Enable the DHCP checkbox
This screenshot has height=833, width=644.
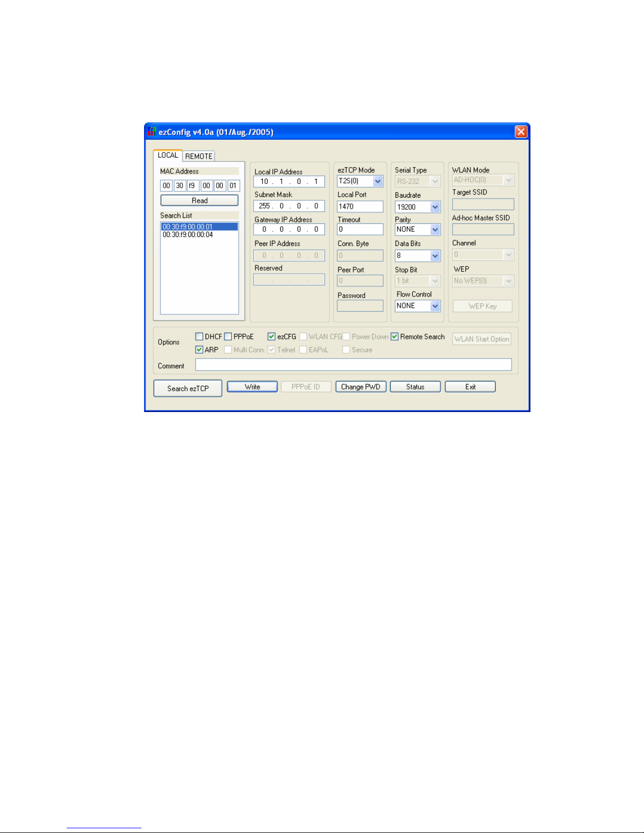pos(199,336)
